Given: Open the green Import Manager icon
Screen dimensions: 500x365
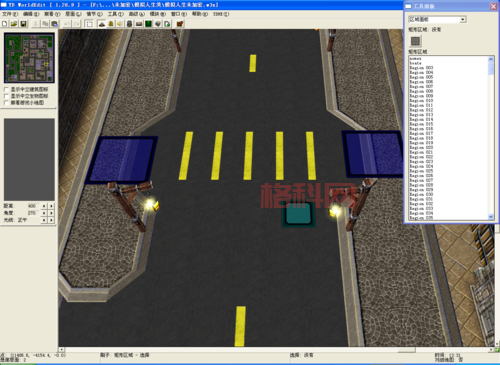Looking at the screenshot, I should coord(148,24).
